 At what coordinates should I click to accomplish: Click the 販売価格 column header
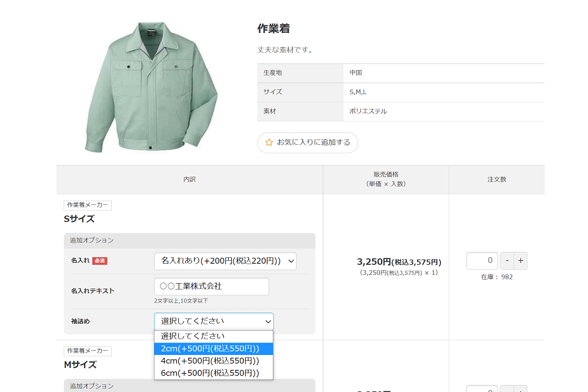pos(386,180)
